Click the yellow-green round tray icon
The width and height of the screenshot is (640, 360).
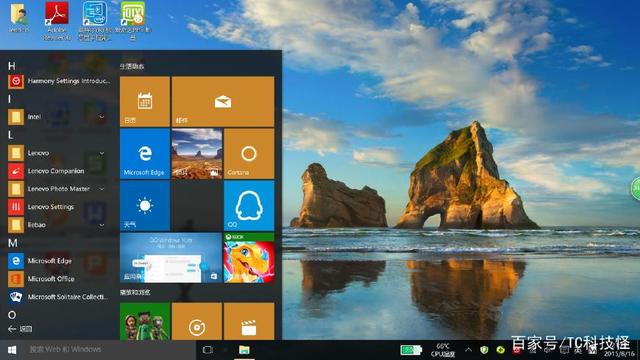coord(500,350)
